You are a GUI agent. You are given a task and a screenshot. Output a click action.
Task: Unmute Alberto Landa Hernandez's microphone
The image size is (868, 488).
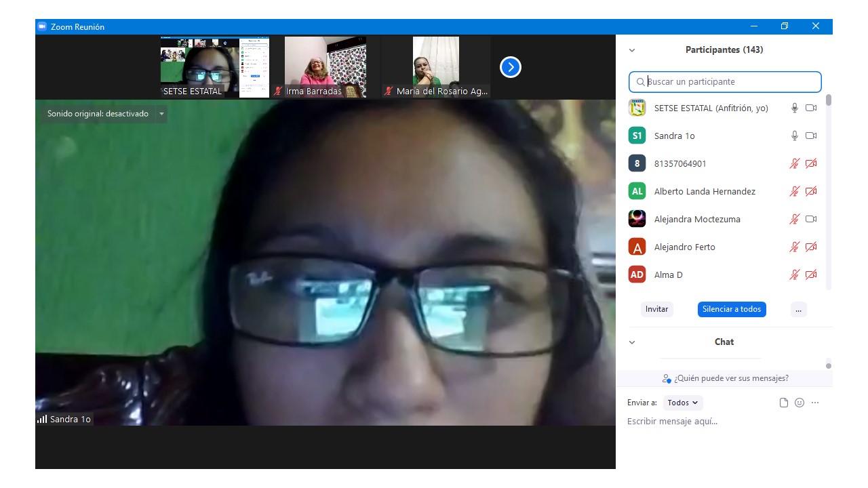[x=795, y=191]
